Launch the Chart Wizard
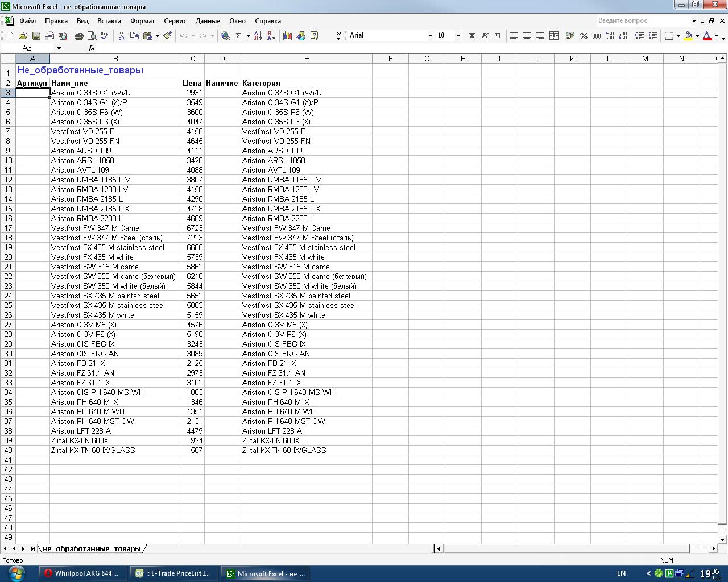This screenshot has width=728, height=582. 288,36
